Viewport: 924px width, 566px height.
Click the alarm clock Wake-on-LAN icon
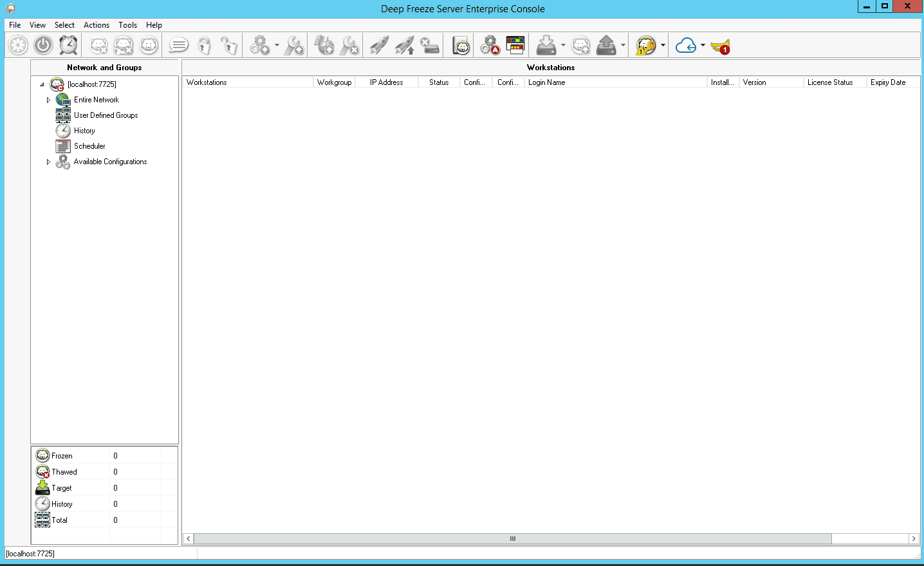click(x=68, y=46)
